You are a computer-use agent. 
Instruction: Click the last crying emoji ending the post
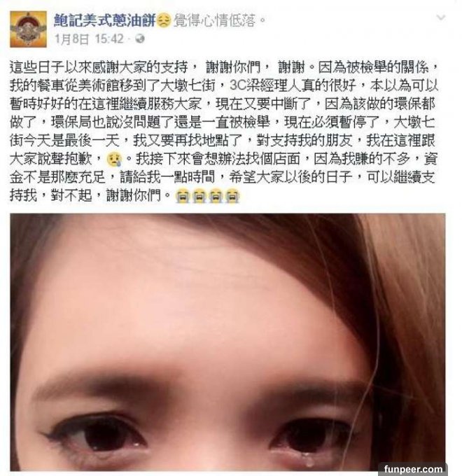pos(232,196)
